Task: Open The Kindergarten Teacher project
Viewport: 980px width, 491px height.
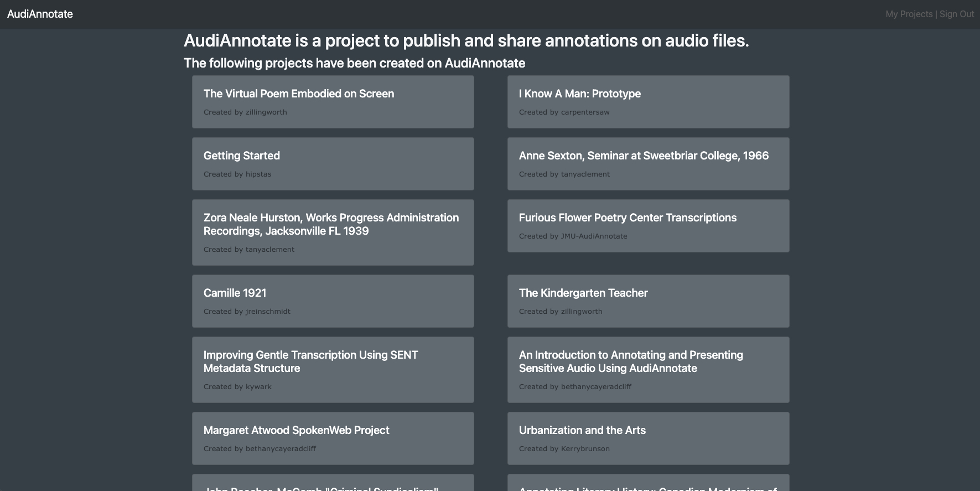Action: coord(583,293)
